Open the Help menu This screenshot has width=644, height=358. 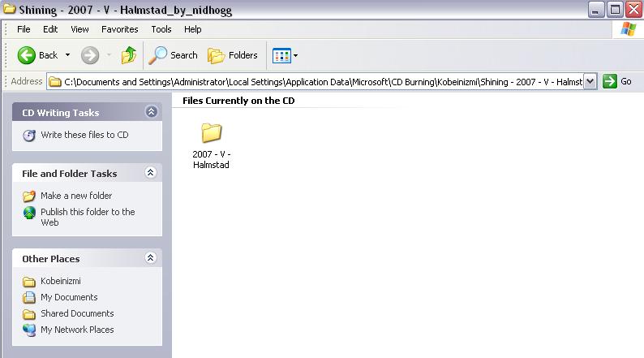[x=192, y=29]
